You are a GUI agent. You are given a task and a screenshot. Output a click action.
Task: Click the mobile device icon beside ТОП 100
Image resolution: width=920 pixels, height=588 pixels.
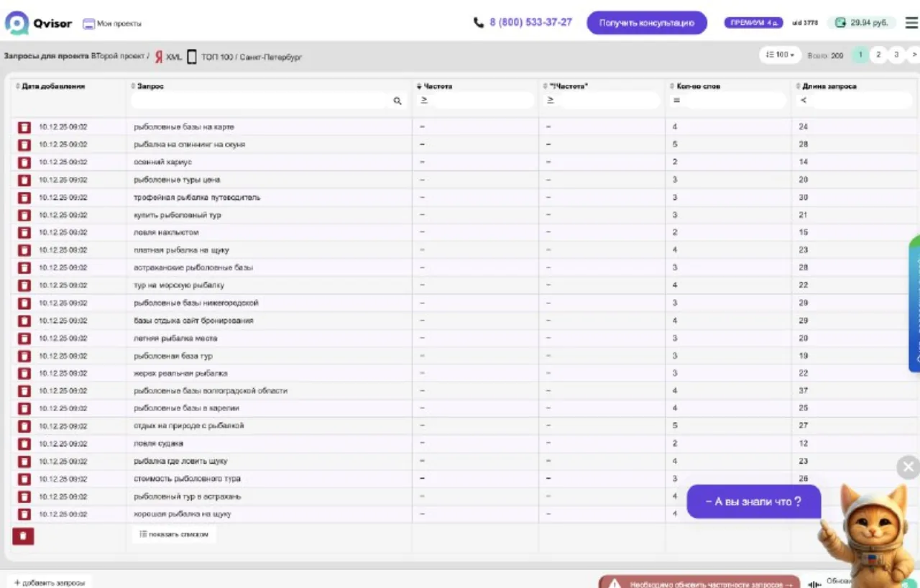coord(192,57)
